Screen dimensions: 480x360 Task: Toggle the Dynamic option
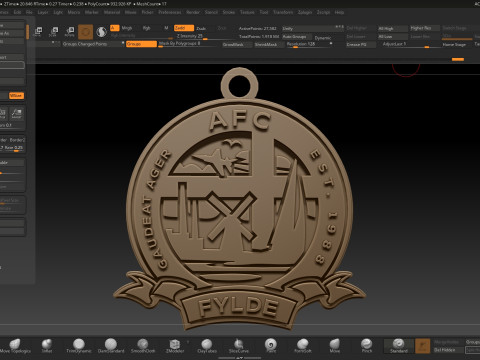323,38
